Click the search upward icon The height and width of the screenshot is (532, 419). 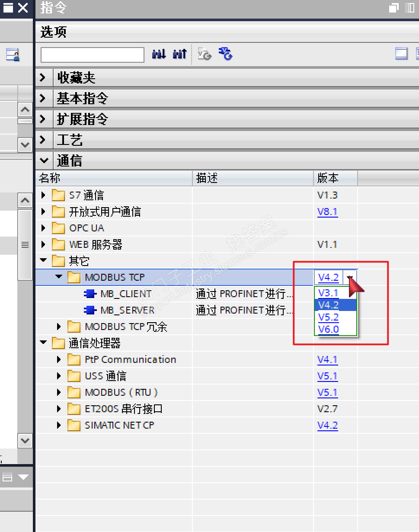pos(179,54)
